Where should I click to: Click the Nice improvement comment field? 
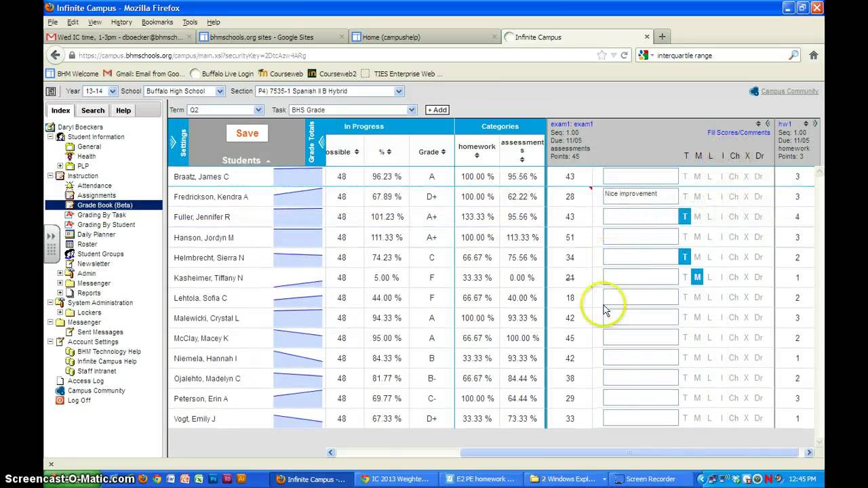(x=641, y=195)
